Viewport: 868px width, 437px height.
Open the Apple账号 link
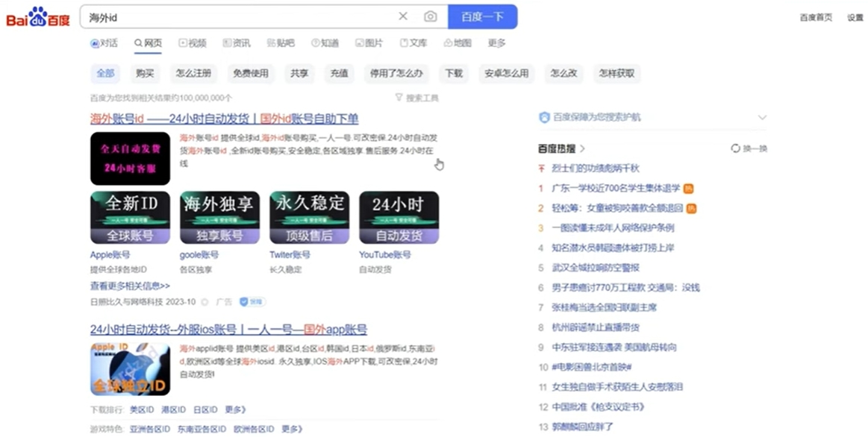tap(110, 255)
